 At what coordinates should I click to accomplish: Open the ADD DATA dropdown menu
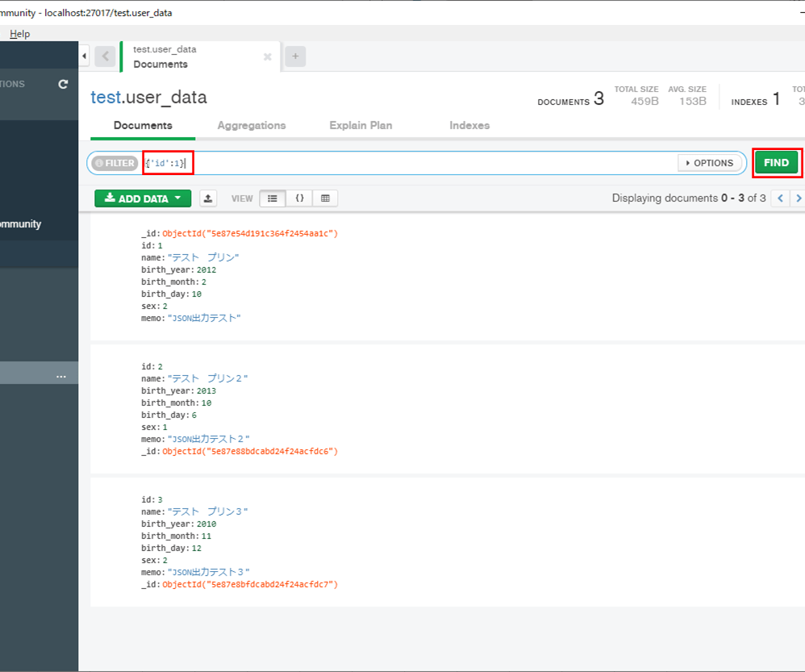click(142, 198)
